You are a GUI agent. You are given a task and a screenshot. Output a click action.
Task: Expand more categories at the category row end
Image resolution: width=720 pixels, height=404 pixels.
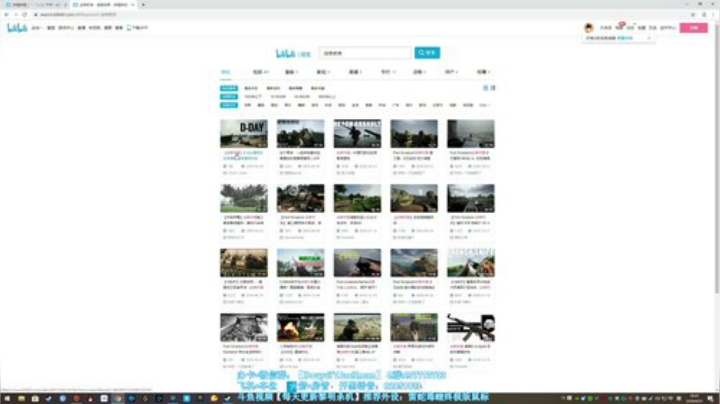[x=484, y=105]
